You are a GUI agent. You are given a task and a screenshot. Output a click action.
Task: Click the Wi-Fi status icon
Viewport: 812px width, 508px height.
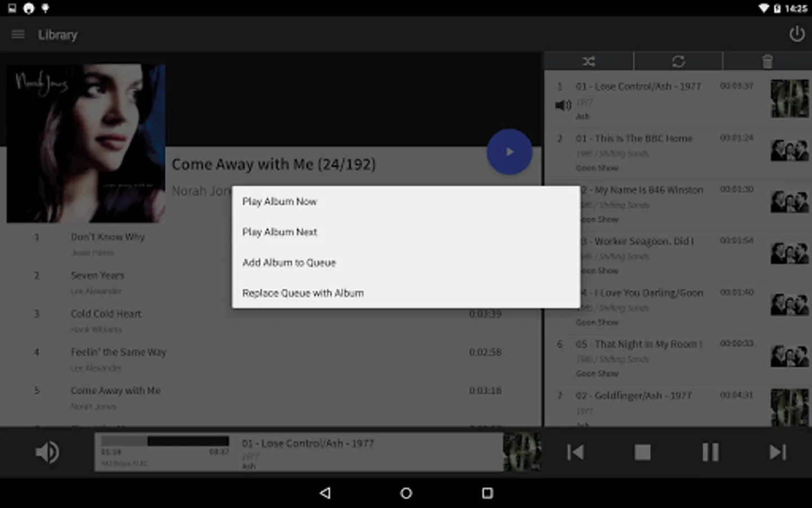click(764, 8)
